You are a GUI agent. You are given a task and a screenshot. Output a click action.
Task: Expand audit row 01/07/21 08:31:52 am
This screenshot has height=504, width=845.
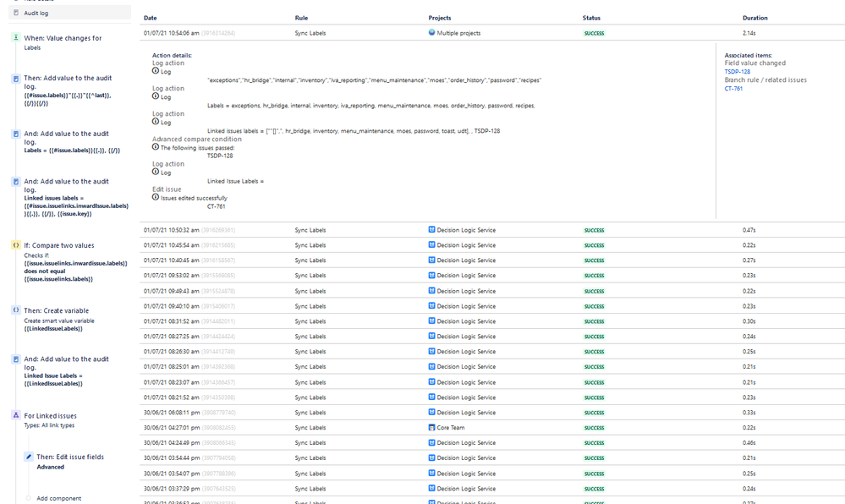pos(492,321)
